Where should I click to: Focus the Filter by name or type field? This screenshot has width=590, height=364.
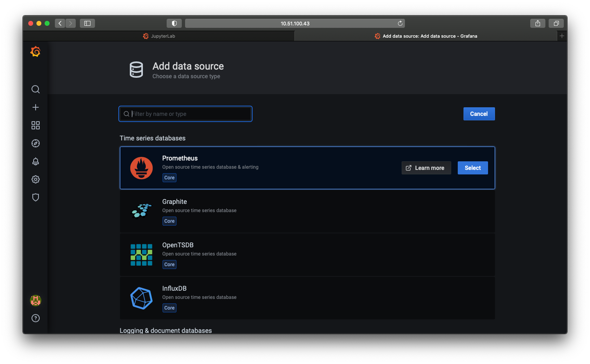click(x=185, y=114)
